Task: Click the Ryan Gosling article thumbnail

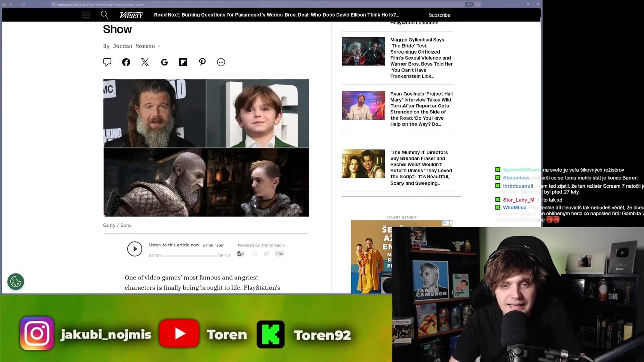Action: 363,105
